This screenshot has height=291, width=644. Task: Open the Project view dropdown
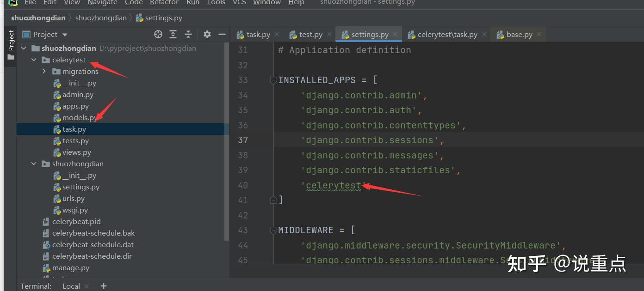coord(45,34)
